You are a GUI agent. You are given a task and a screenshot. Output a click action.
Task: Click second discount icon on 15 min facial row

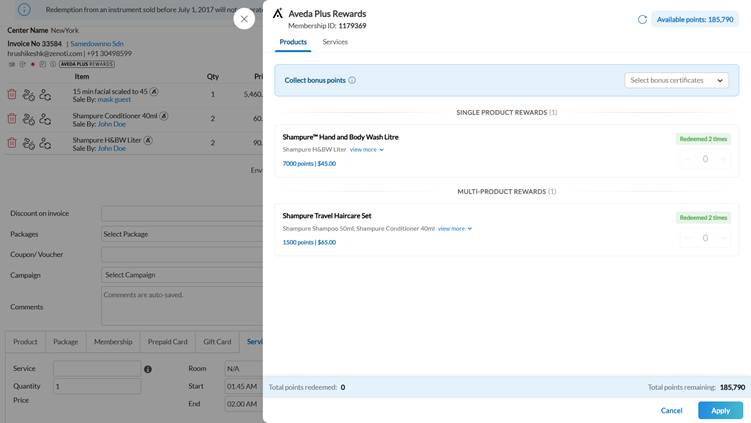tap(45, 95)
